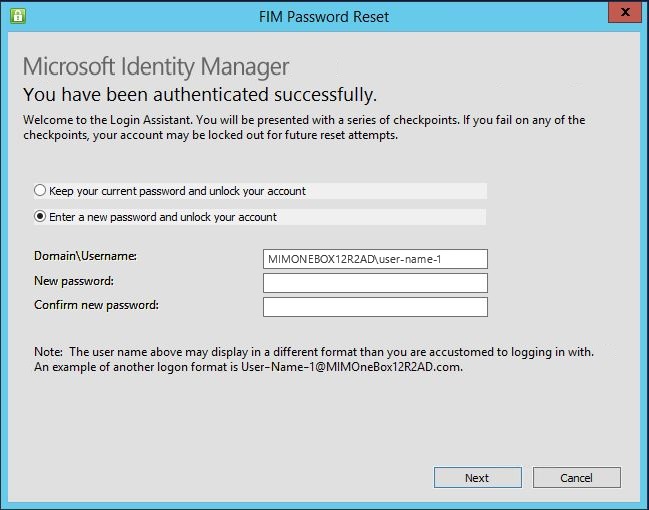Click the Microsoft Identity Manager heading
Viewport: 649px width, 510px height.
pyautogui.click(x=155, y=68)
